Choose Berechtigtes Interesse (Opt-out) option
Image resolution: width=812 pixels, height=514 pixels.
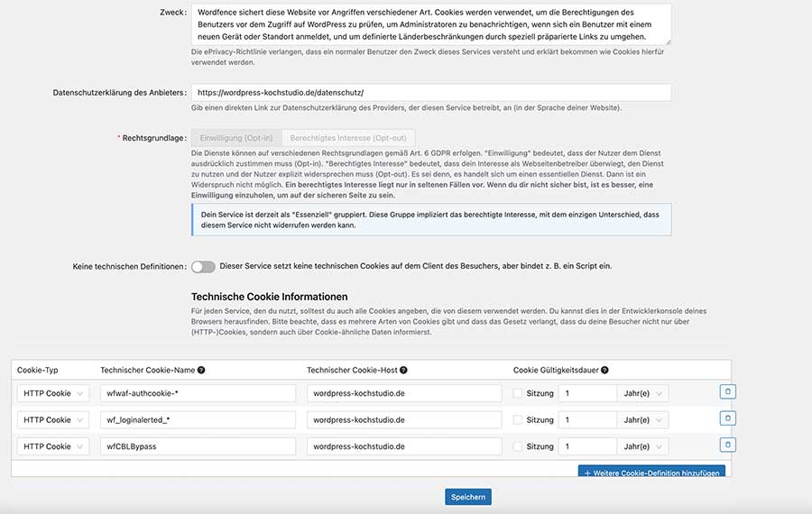348,138
